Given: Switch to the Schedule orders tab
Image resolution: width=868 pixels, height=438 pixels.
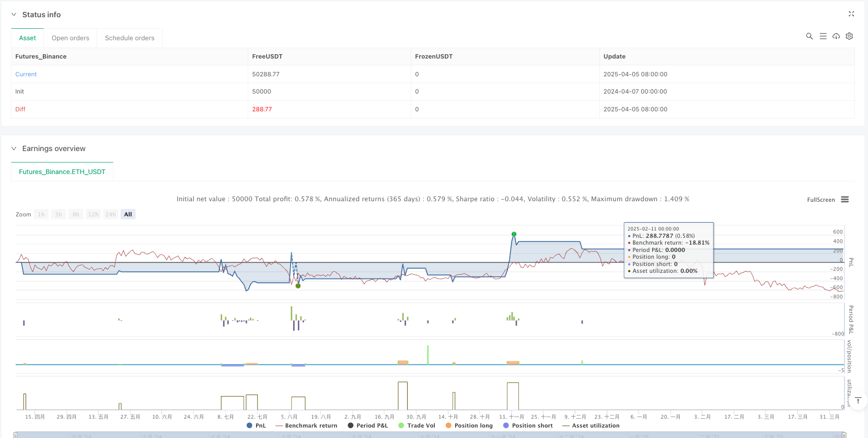Looking at the screenshot, I should (x=130, y=38).
